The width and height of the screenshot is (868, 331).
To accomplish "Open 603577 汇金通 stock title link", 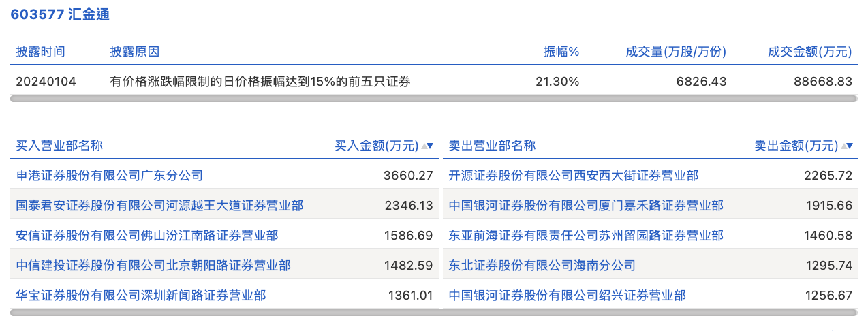I will [x=60, y=14].
